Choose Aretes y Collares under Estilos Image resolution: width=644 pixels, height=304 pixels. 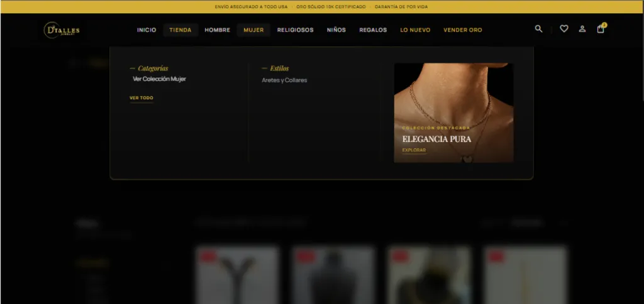(284, 80)
